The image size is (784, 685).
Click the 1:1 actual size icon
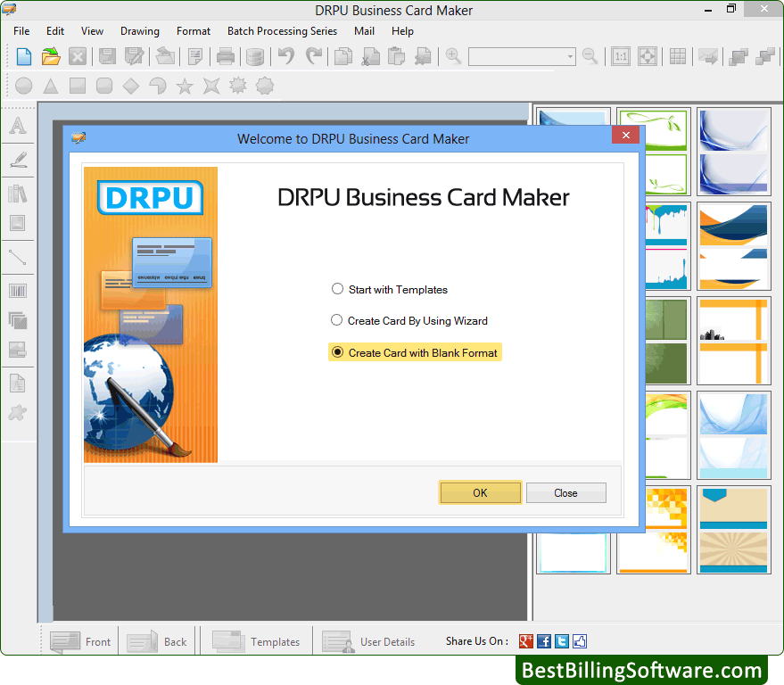click(621, 56)
